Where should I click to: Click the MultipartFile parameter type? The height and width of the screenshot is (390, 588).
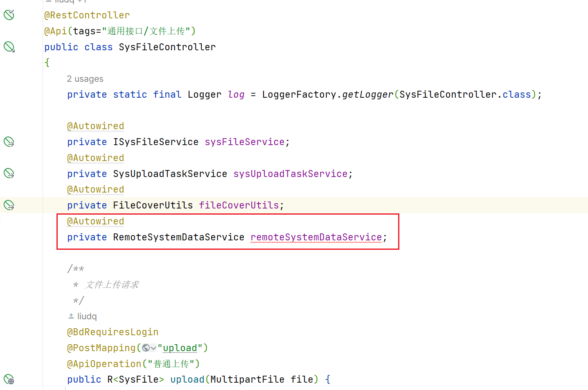click(248, 379)
